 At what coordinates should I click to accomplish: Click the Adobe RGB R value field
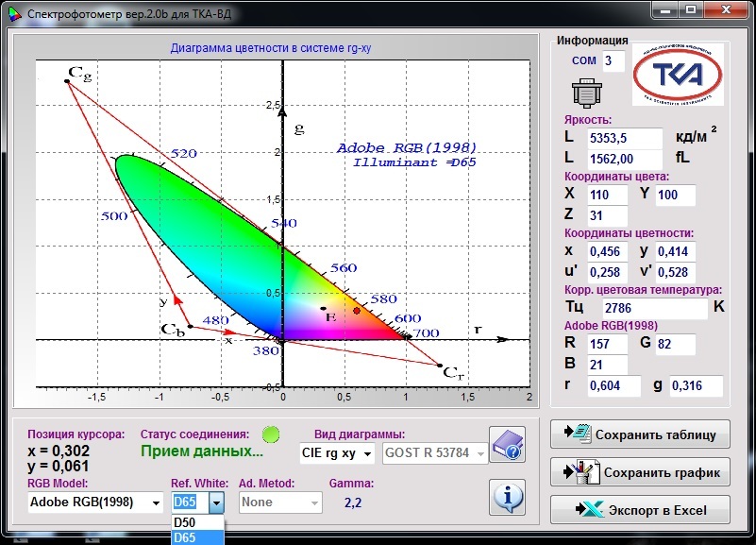607,344
